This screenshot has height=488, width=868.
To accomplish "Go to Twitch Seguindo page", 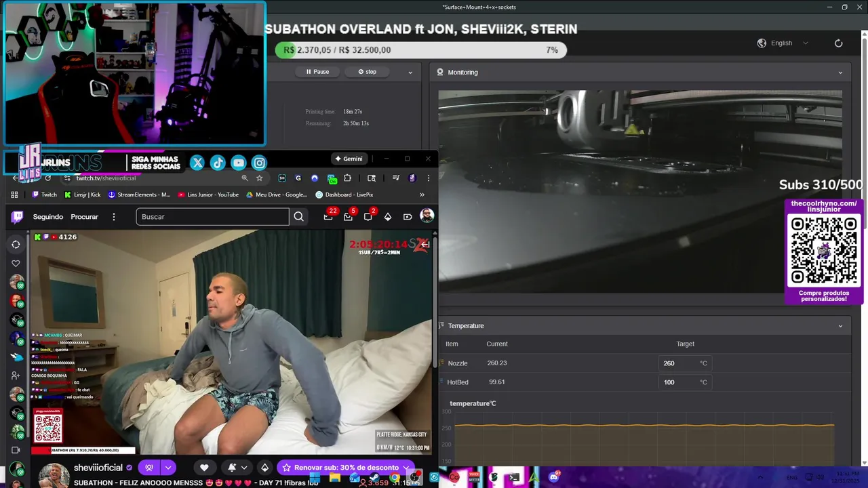I will click(x=48, y=217).
